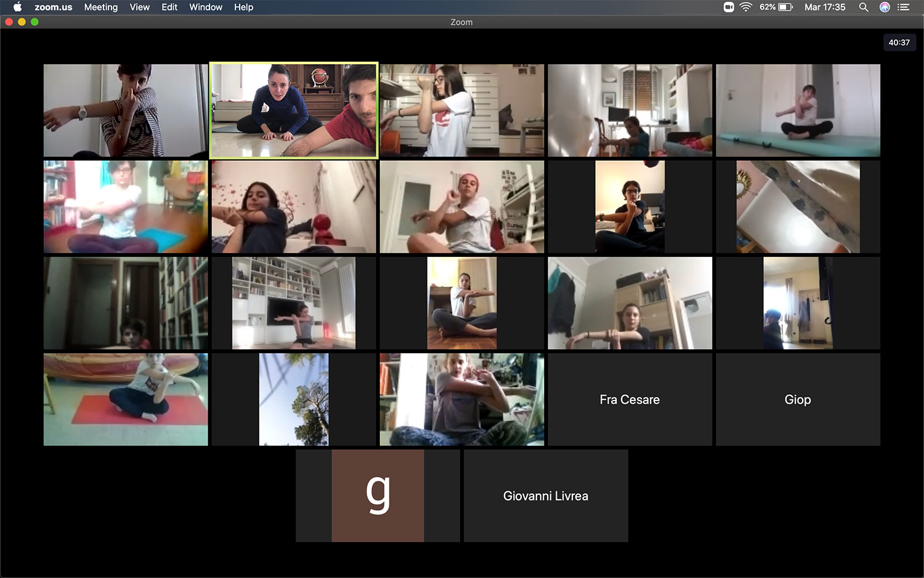
Task: Open the View menu
Action: point(140,7)
